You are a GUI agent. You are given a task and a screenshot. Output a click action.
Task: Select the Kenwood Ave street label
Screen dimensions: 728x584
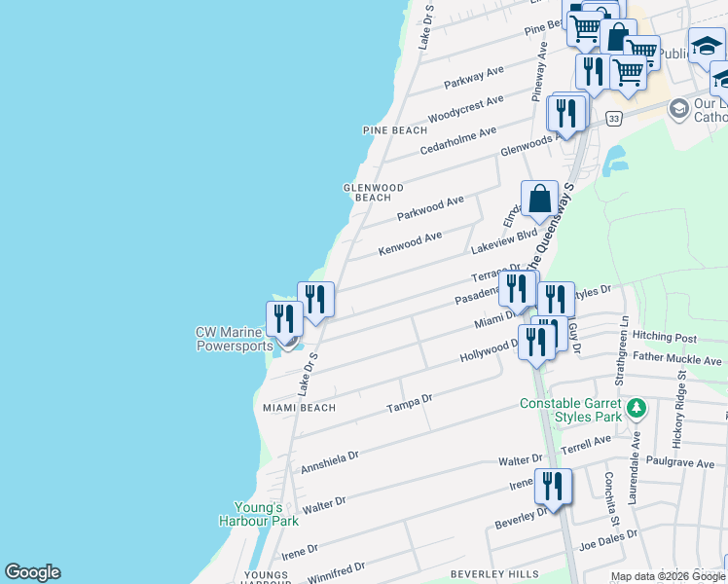410,244
